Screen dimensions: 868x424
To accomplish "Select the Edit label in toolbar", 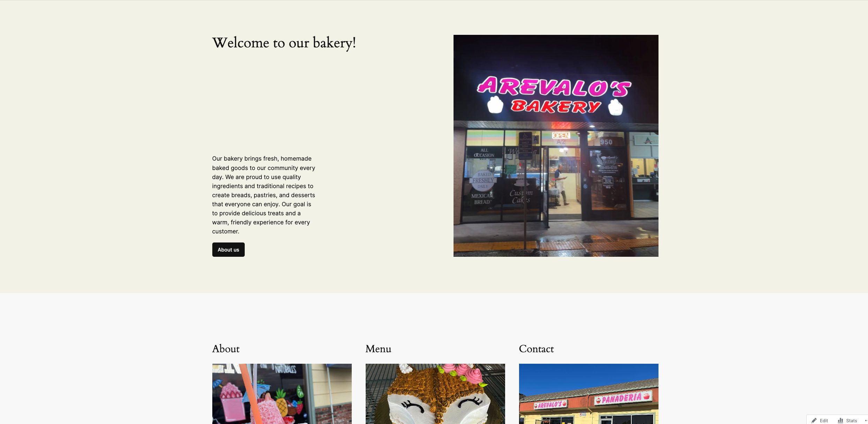I will coord(824,421).
